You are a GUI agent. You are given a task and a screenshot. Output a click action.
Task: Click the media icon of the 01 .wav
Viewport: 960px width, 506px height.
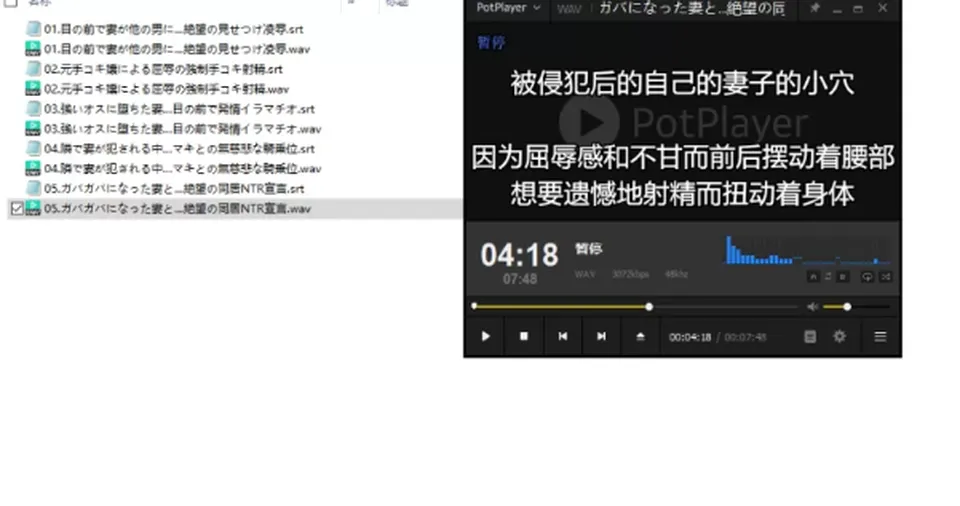[33, 49]
